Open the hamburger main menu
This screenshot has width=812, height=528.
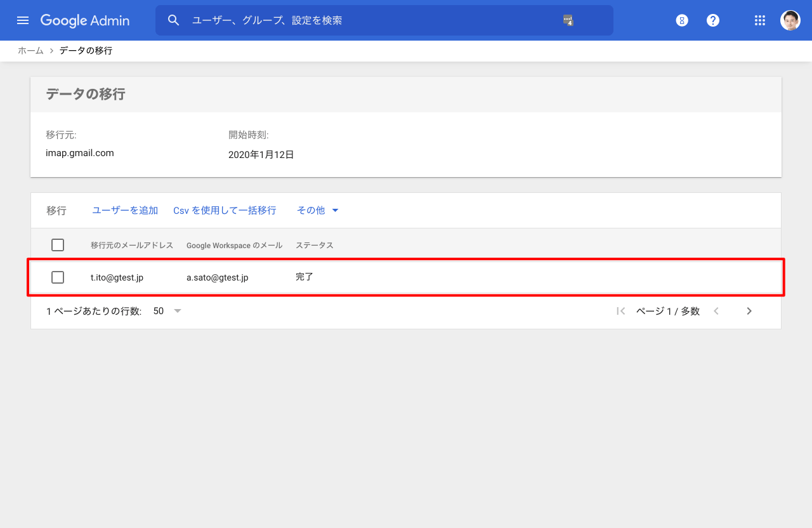point(23,20)
